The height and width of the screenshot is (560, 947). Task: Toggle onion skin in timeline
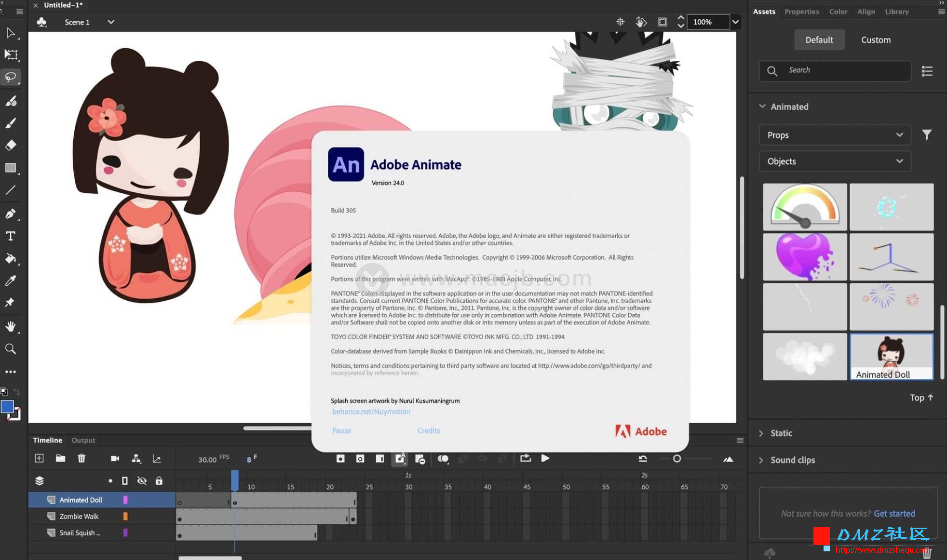tap(443, 459)
